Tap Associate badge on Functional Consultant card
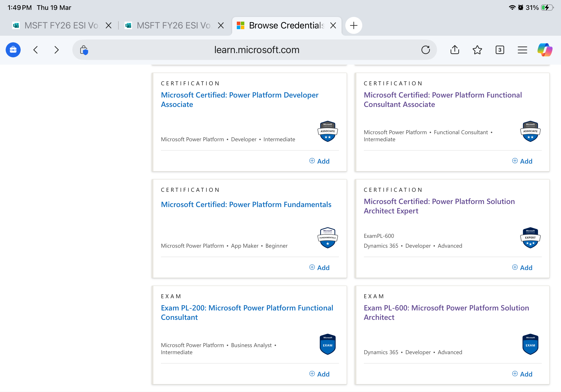This screenshot has width=561, height=392. (x=530, y=131)
